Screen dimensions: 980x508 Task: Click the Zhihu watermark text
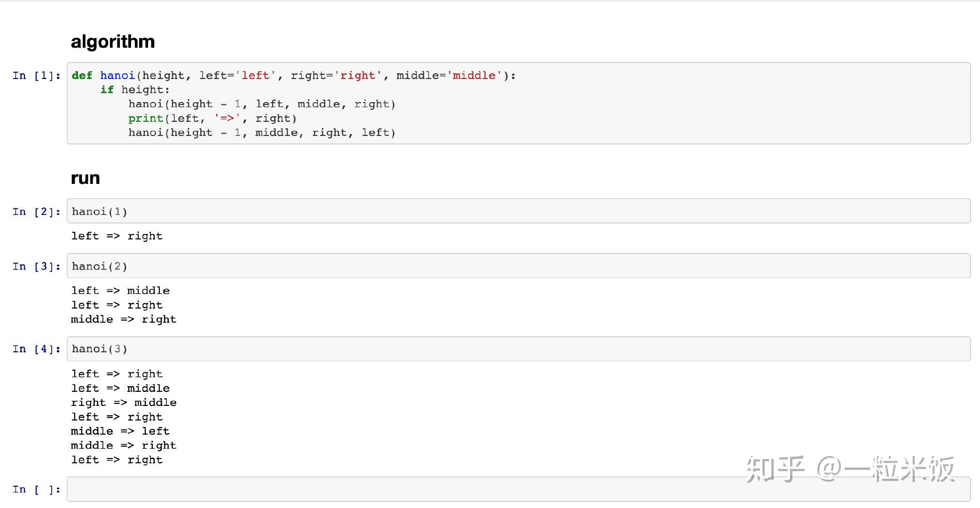coord(850,469)
